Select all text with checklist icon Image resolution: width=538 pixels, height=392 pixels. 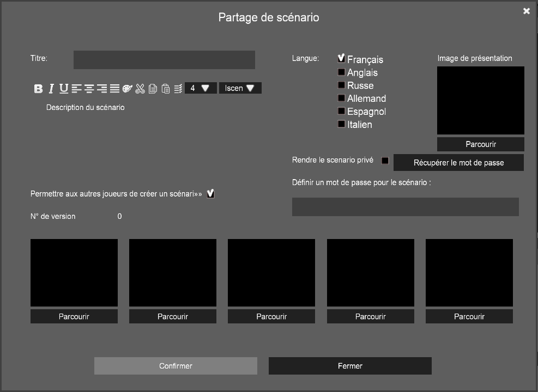coord(178,89)
